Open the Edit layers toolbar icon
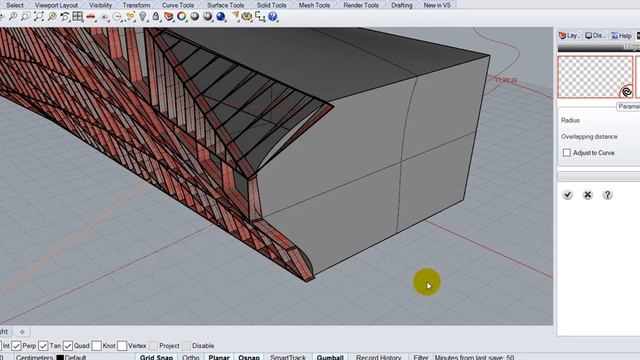The width and height of the screenshot is (640, 360). [169, 17]
